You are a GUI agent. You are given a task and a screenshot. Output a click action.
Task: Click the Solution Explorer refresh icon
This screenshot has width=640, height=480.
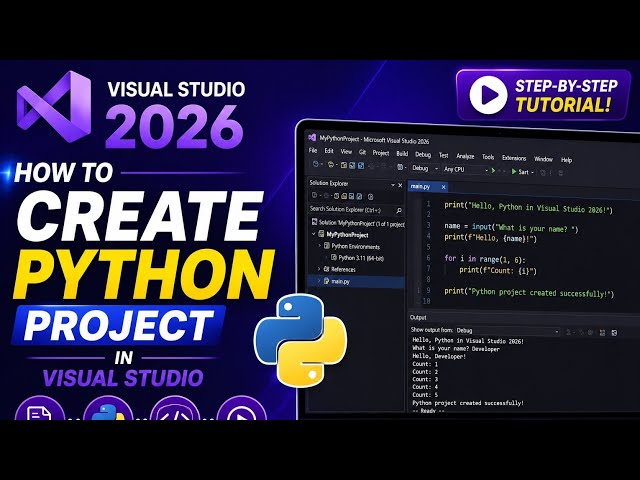coord(359,196)
